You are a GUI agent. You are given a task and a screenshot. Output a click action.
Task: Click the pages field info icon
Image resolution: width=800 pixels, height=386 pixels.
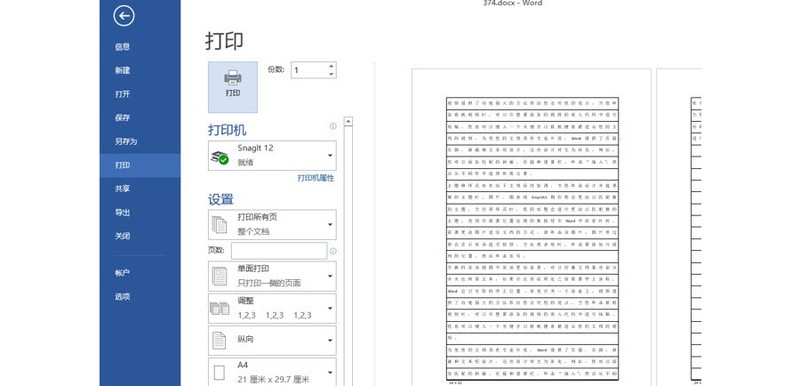pos(333,251)
